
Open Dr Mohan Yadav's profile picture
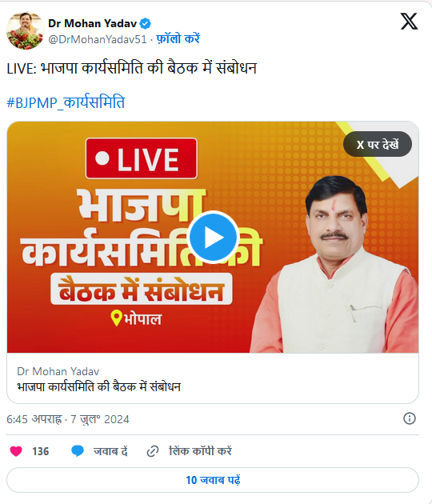coord(25,30)
